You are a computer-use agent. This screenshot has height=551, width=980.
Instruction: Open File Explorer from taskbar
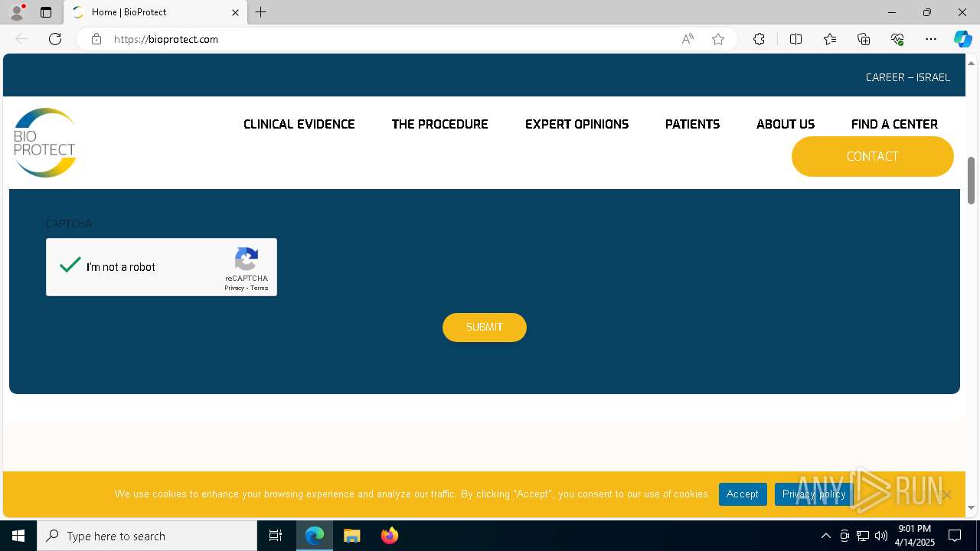click(352, 536)
